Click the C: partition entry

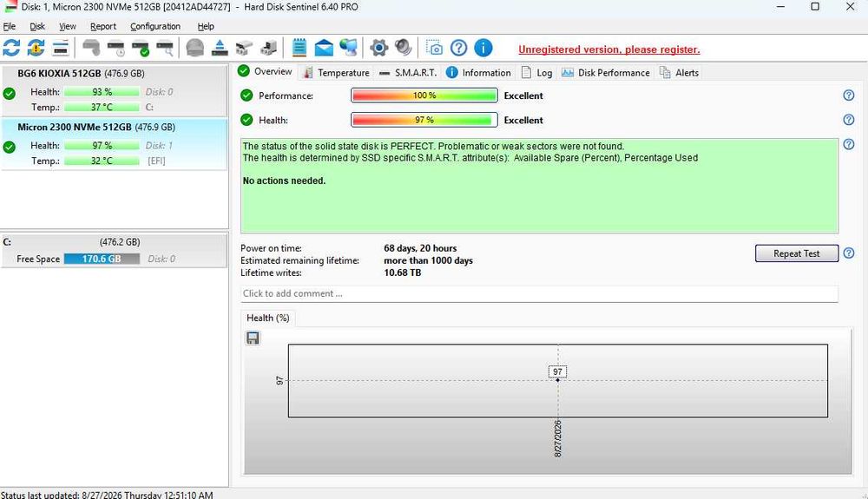point(114,251)
